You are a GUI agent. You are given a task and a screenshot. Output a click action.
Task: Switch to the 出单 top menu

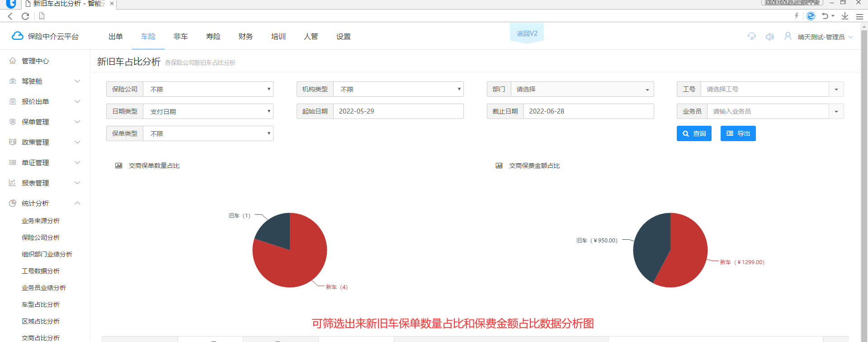pos(116,36)
